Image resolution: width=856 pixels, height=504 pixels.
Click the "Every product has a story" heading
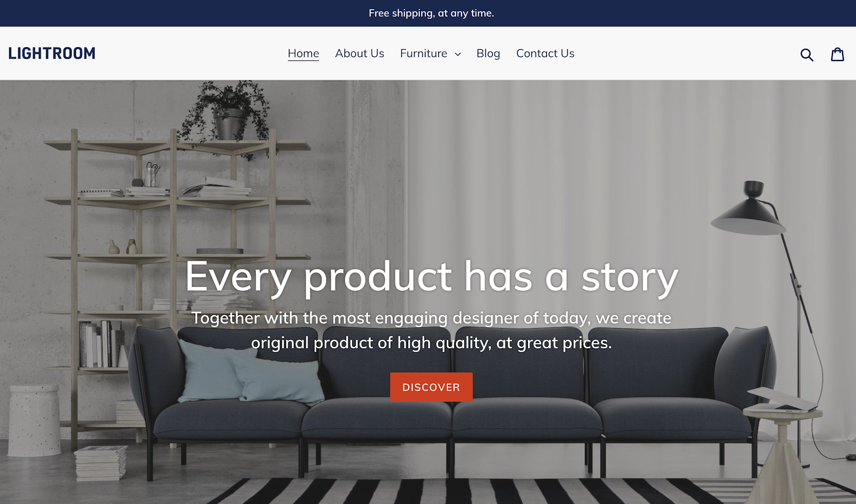pos(432,277)
